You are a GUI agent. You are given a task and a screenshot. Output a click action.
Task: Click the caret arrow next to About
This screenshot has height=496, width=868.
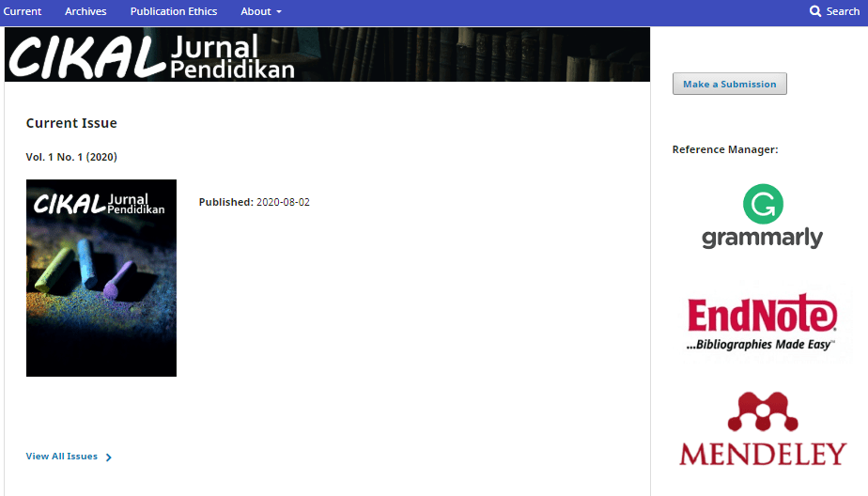(279, 12)
